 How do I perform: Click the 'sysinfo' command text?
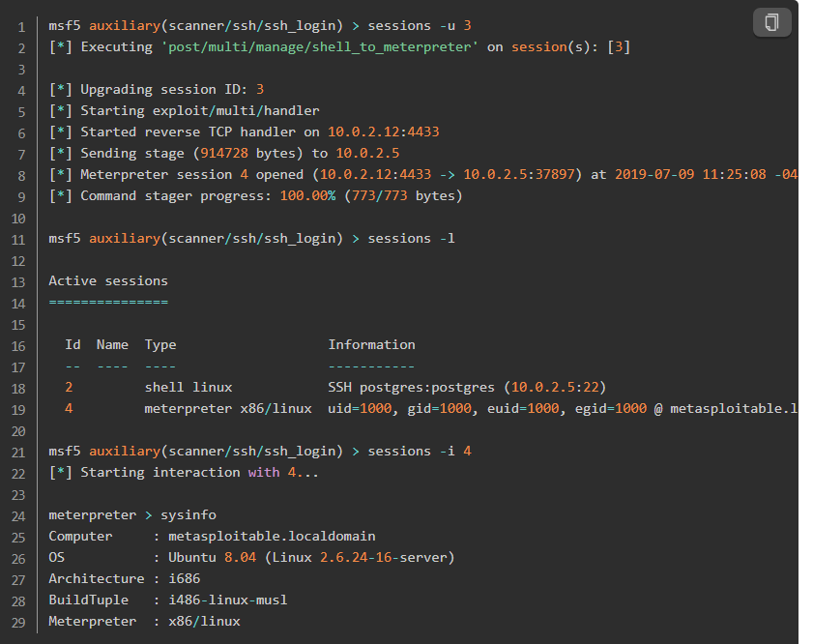tap(189, 515)
